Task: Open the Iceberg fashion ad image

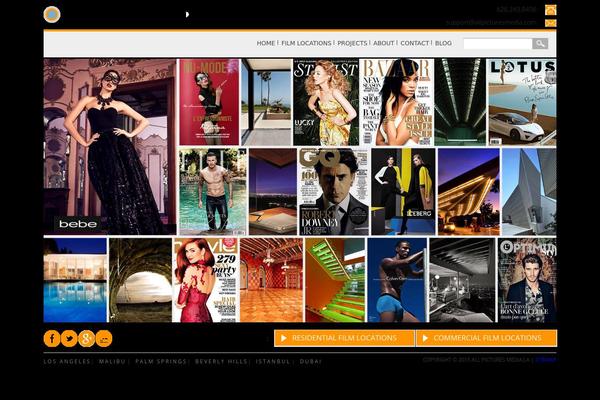Action: [x=403, y=192]
